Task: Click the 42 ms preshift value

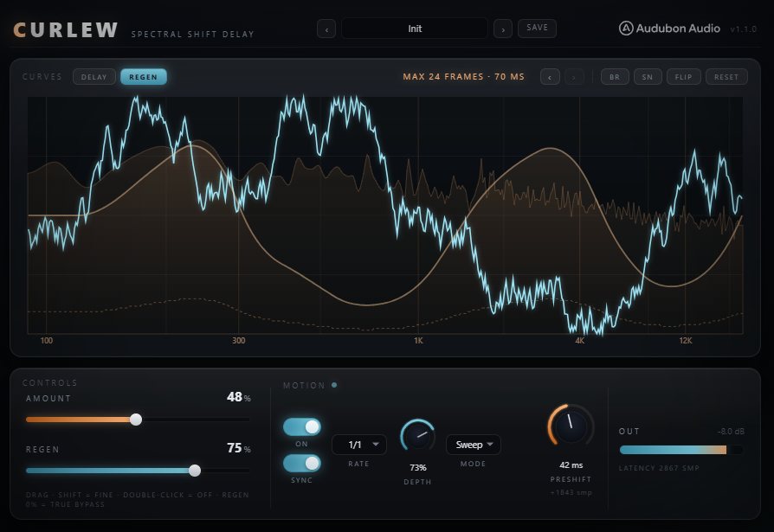Action: (571, 465)
